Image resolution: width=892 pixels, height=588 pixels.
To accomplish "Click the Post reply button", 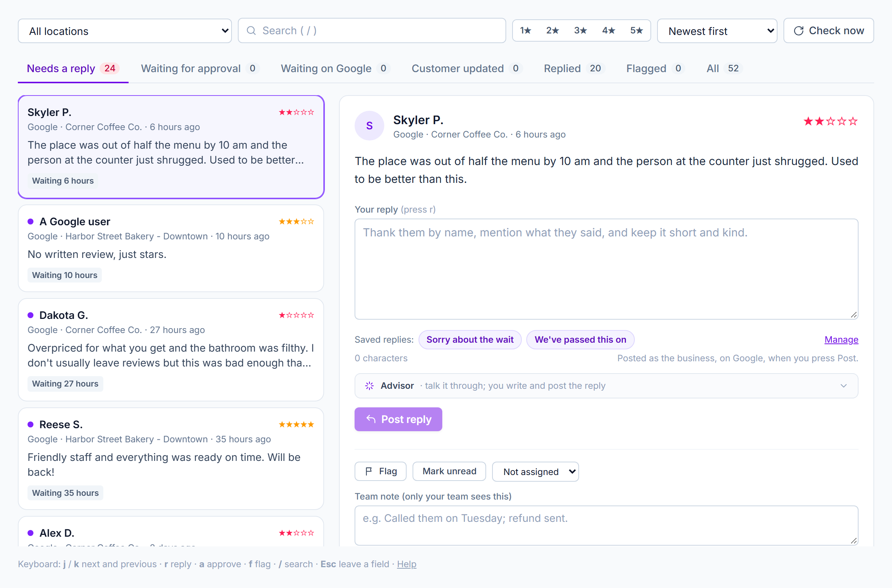I will click(x=398, y=419).
